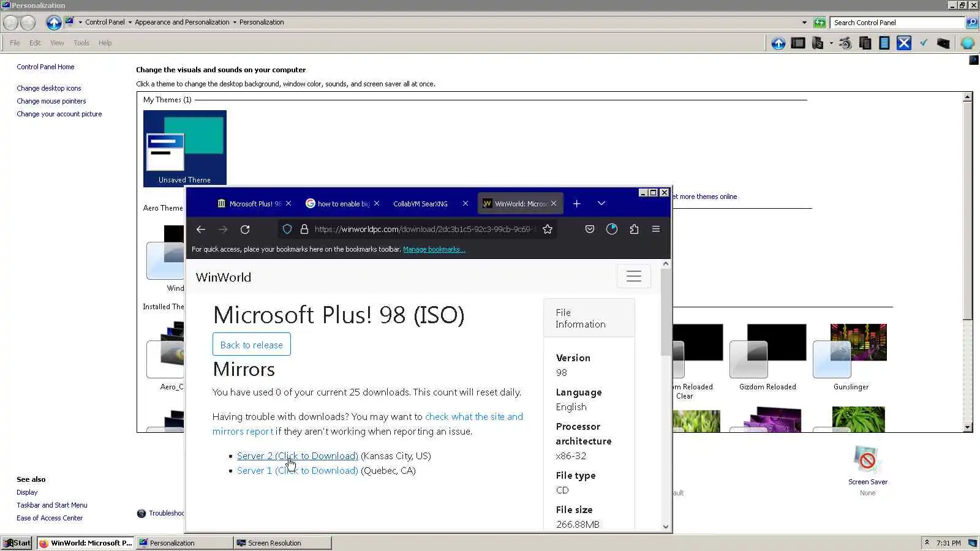Click the green Refresh icon in Control Panel
Screen dimensions: 980x551
point(820,23)
